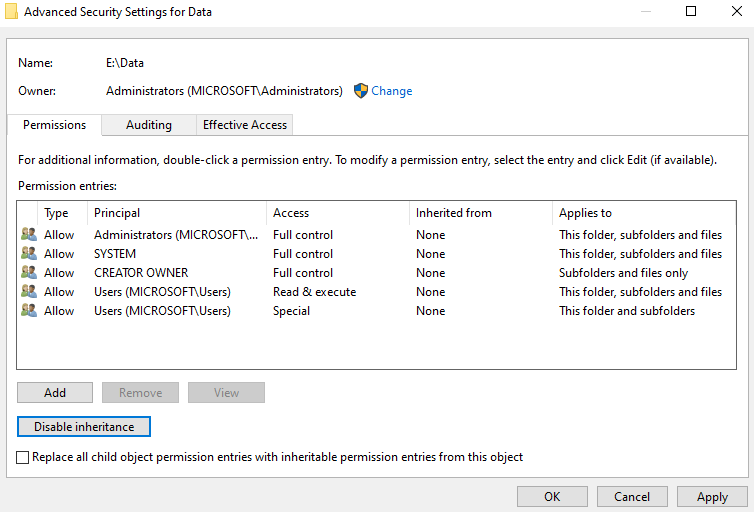Image resolution: width=754 pixels, height=512 pixels.
Task: Click the group icon beside the Special entry
Action: (x=29, y=310)
